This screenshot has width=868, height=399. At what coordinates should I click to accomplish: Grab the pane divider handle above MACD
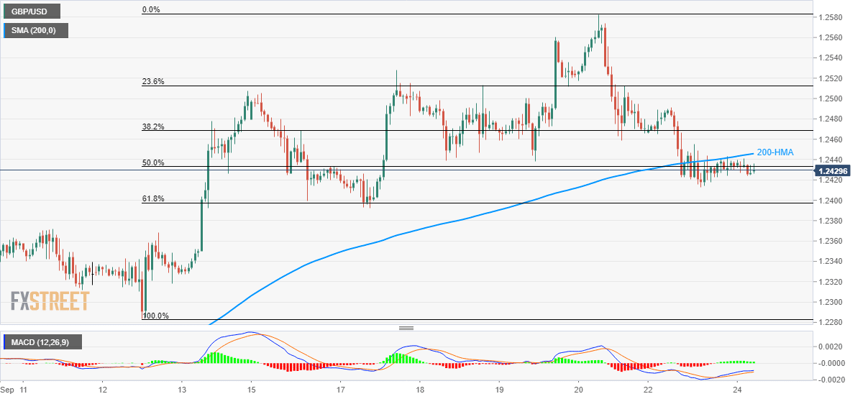point(406,328)
